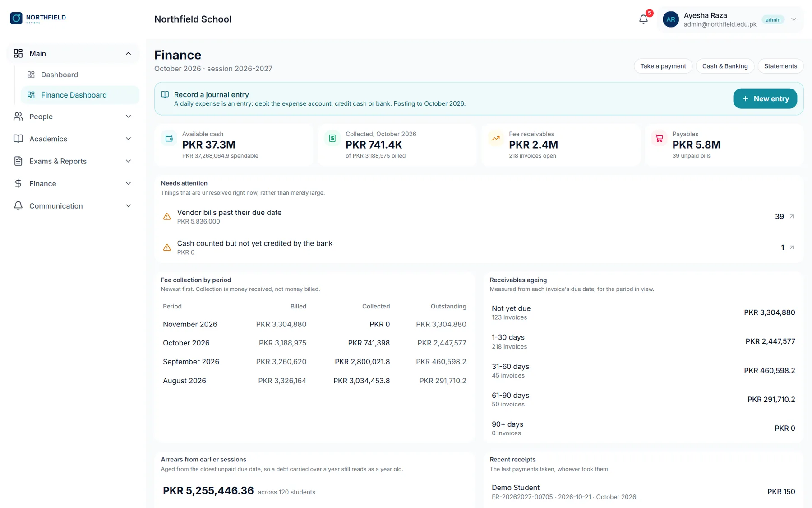Click the cart icon beside Payables
Viewport: 812px width, 508px height.
click(x=659, y=138)
